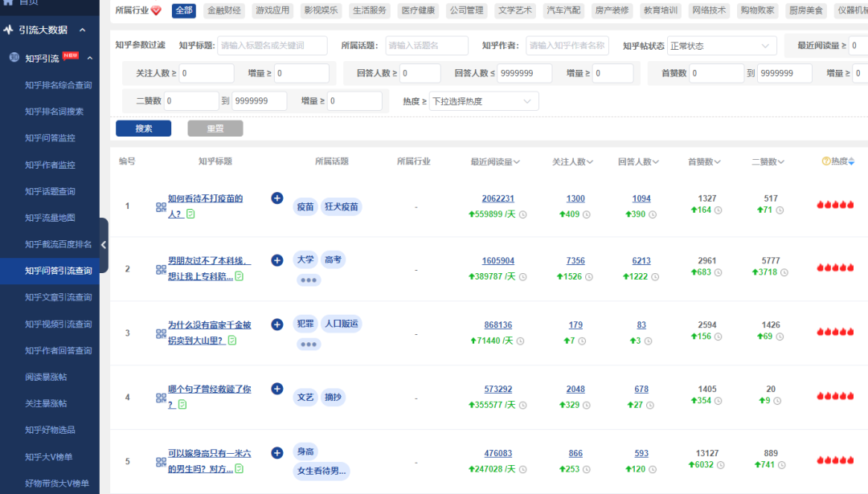Click the 知乎引流 sidebar circle icon
This screenshot has height=494, width=868.
click(14, 57)
